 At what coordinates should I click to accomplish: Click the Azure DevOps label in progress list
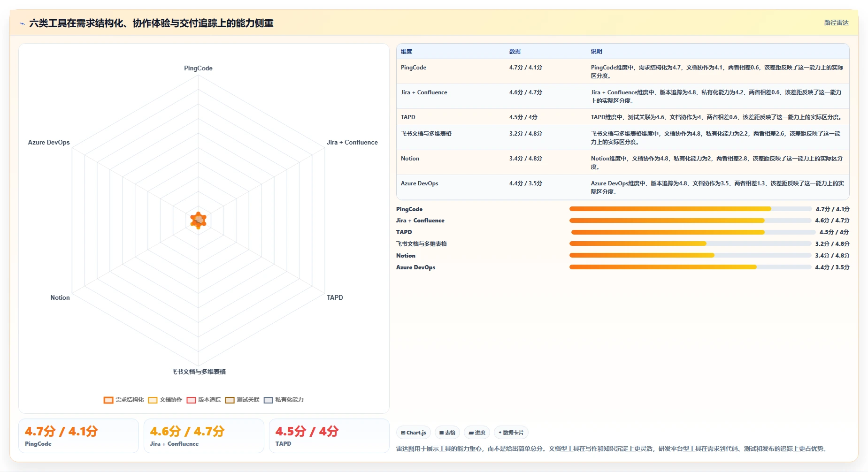click(x=415, y=267)
